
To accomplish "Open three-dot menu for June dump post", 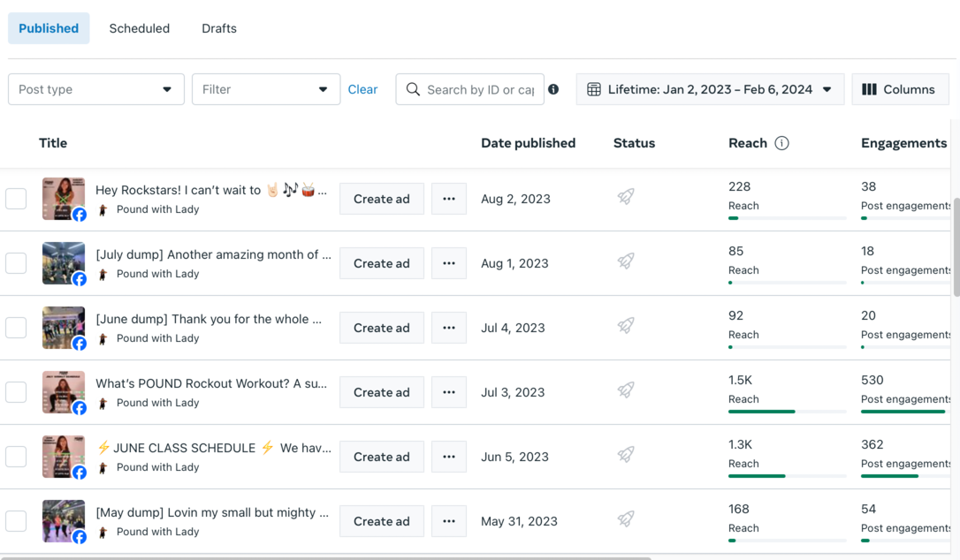I will tap(449, 328).
